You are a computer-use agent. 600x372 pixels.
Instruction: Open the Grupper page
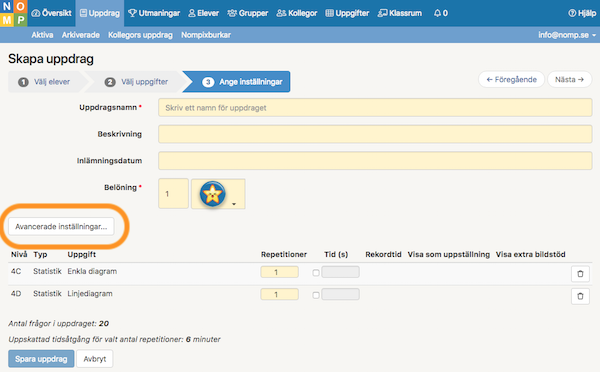click(x=248, y=13)
